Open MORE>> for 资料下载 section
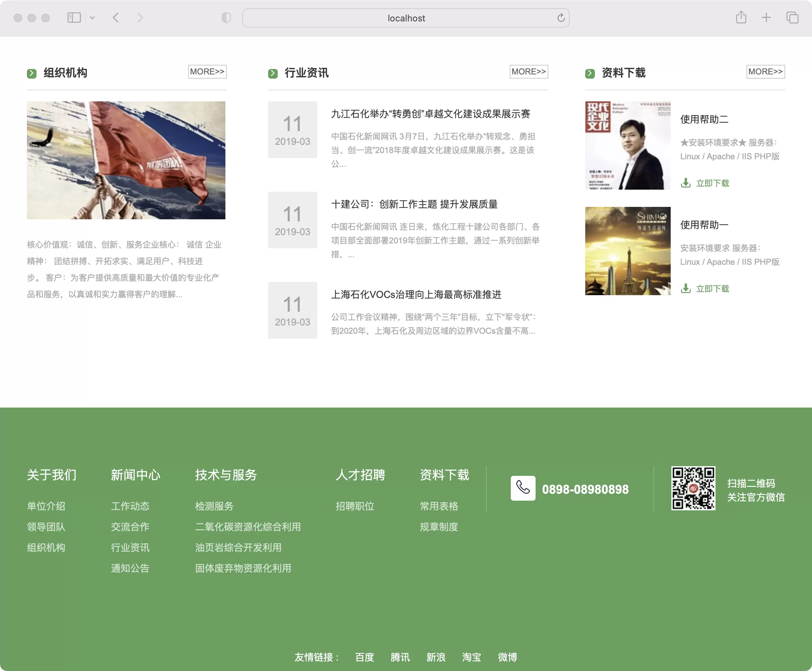This screenshot has width=812, height=671. pos(765,72)
